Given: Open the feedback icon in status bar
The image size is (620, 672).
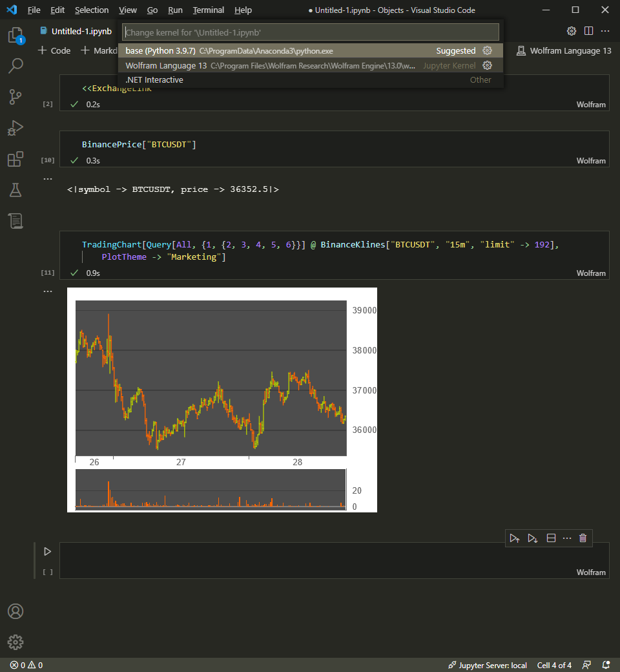Looking at the screenshot, I should coord(586,665).
